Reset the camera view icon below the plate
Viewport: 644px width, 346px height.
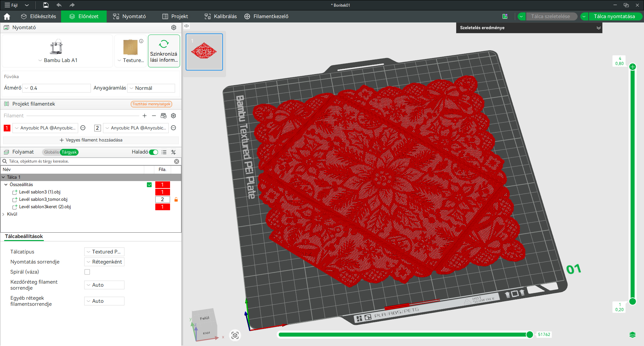pos(235,335)
